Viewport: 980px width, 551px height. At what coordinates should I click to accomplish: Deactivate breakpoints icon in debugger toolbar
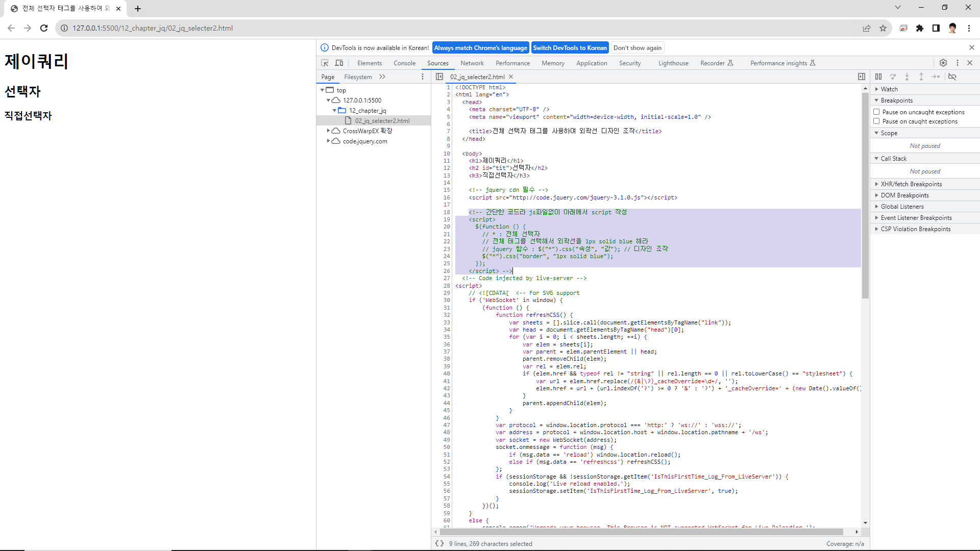tap(952, 77)
